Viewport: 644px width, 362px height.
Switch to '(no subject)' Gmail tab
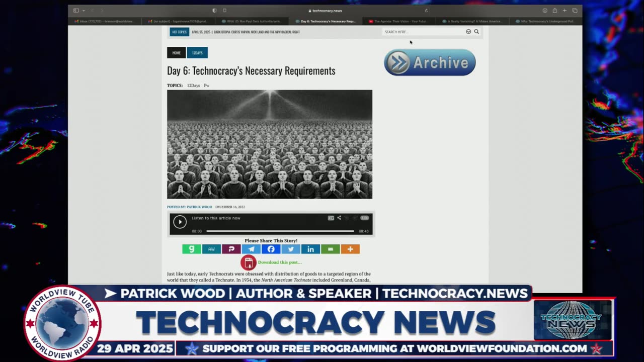point(178,22)
